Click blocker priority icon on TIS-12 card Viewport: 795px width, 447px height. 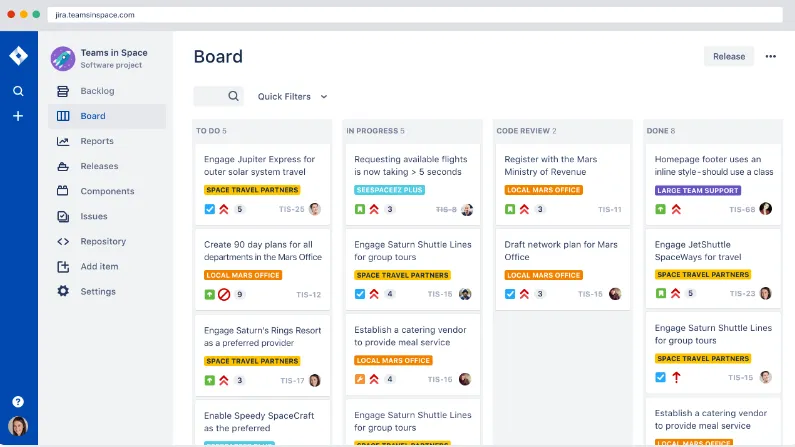pyautogui.click(x=224, y=294)
